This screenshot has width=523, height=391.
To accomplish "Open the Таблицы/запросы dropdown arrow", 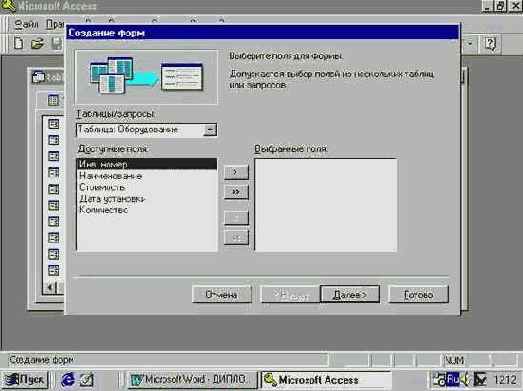I will pyautogui.click(x=210, y=130).
